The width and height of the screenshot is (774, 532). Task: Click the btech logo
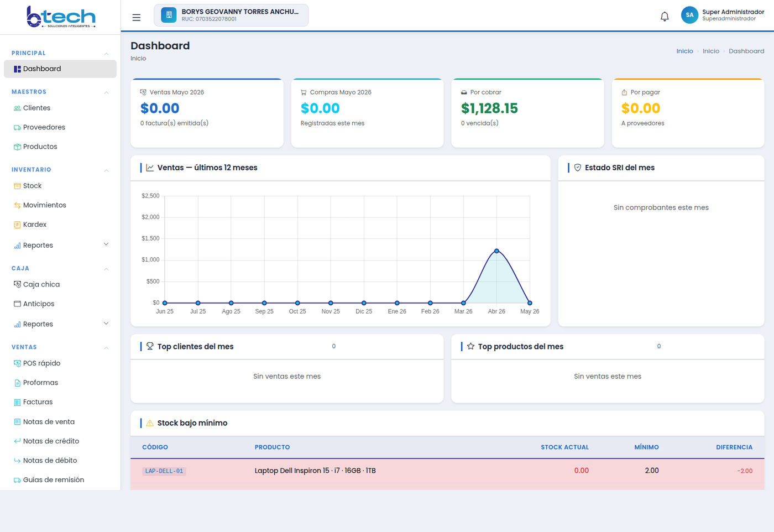tap(61, 17)
